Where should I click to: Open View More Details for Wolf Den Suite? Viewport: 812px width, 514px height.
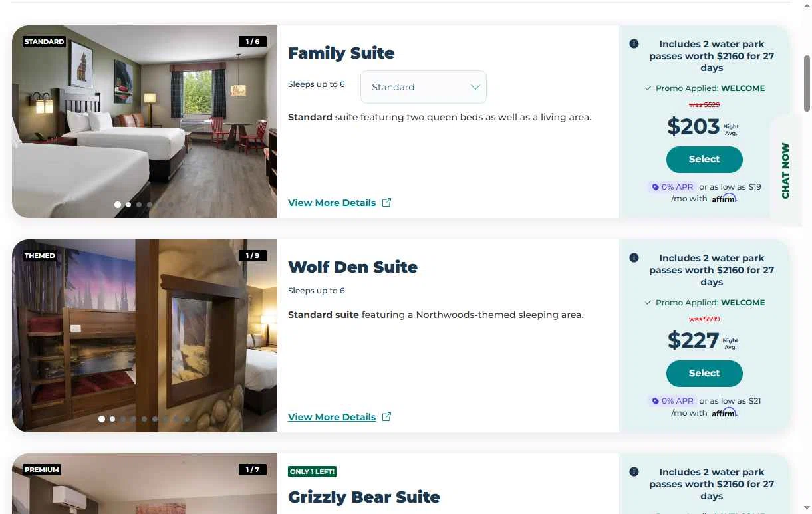pyautogui.click(x=332, y=417)
